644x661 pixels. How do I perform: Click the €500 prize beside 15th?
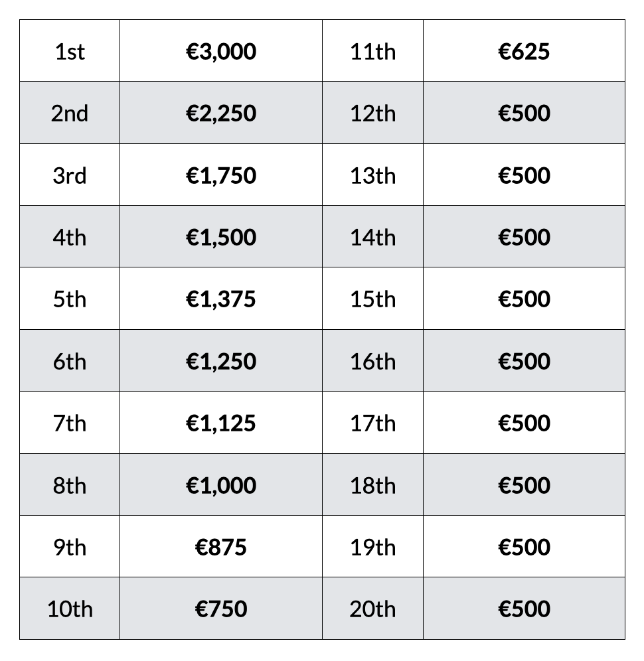pos(524,299)
